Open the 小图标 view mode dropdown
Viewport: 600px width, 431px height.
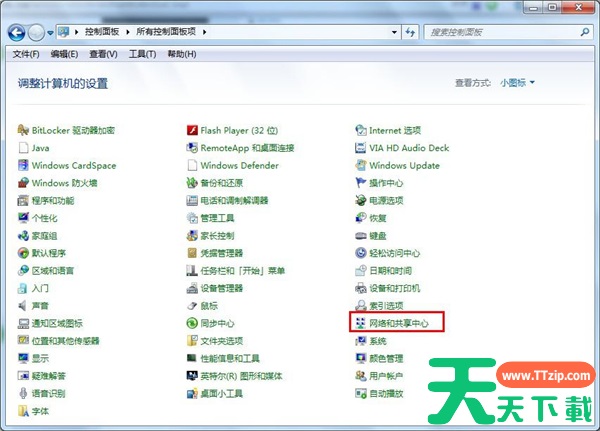(517, 83)
